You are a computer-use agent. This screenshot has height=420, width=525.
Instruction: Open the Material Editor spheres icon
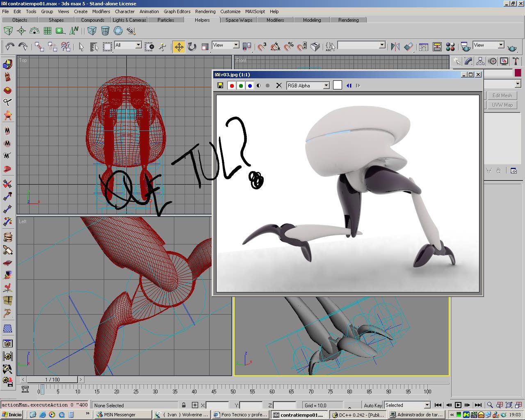[450, 47]
